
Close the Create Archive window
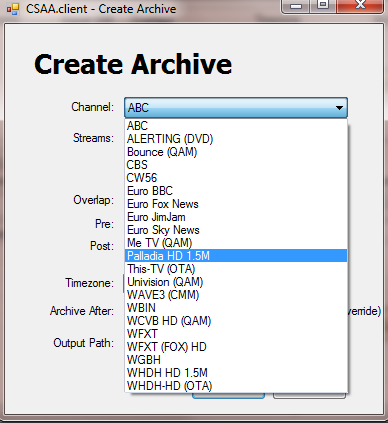tap(360, 6)
